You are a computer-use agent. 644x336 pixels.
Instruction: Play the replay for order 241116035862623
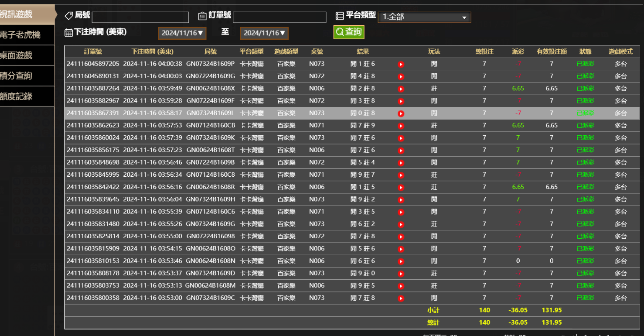point(401,126)
